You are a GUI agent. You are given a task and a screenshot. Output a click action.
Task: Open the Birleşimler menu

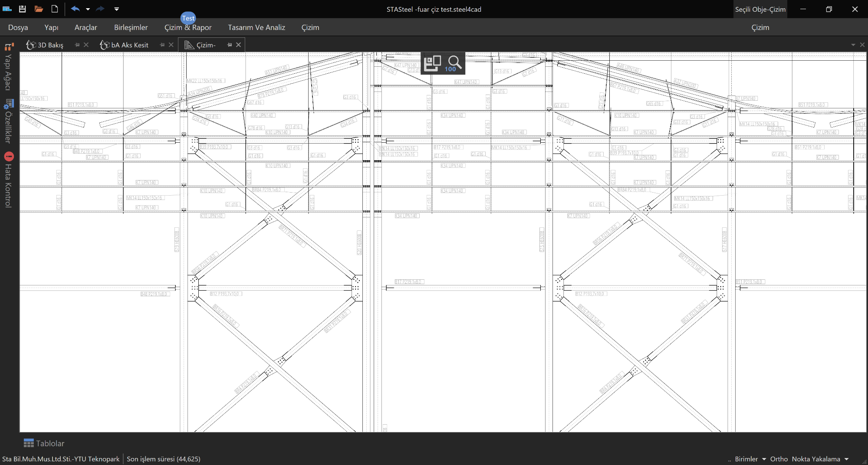[131, 27]
